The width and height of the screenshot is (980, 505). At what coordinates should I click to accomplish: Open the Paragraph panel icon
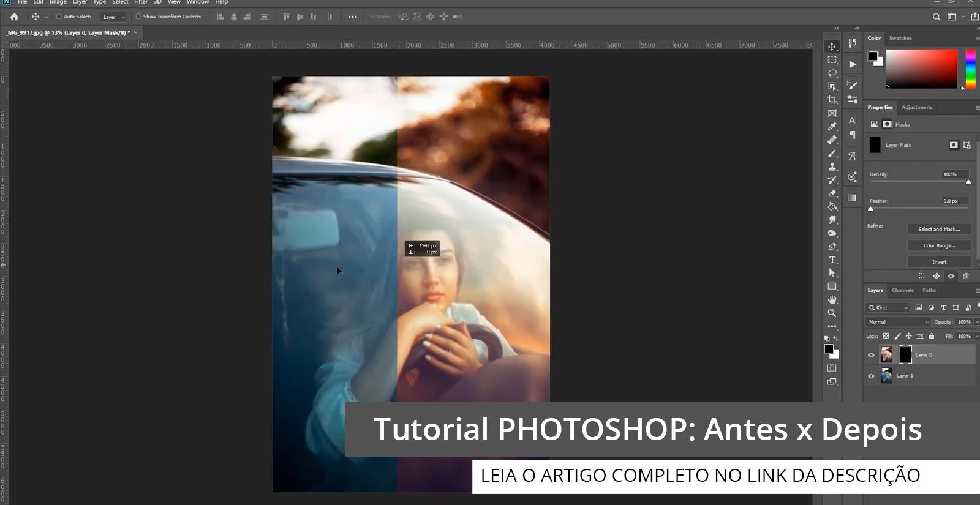coord(852,135)
